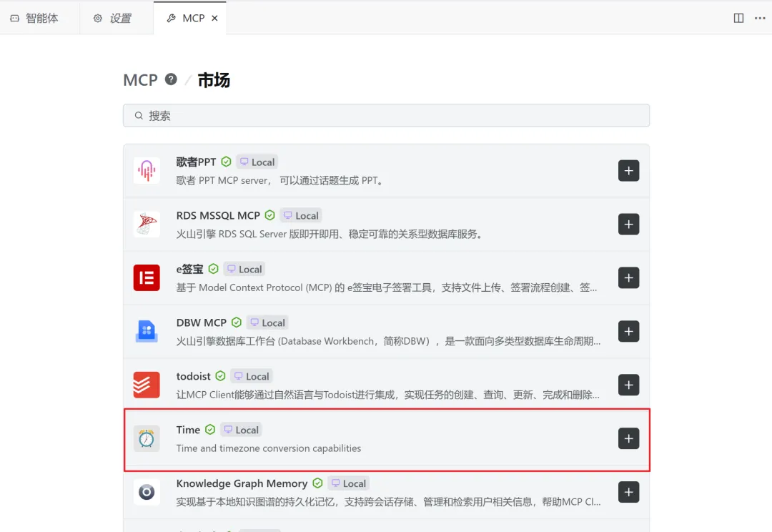The height and width of the screenshot is (532, 772).
Task: Add the e签宝 MCP server
Action: point(629,278)
